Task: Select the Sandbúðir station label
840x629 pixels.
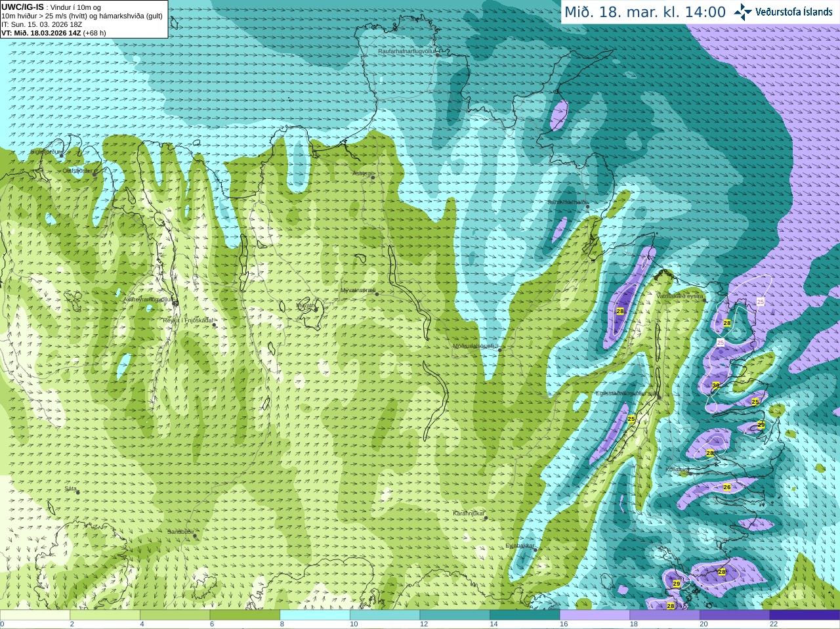Action: pos(180,532)
